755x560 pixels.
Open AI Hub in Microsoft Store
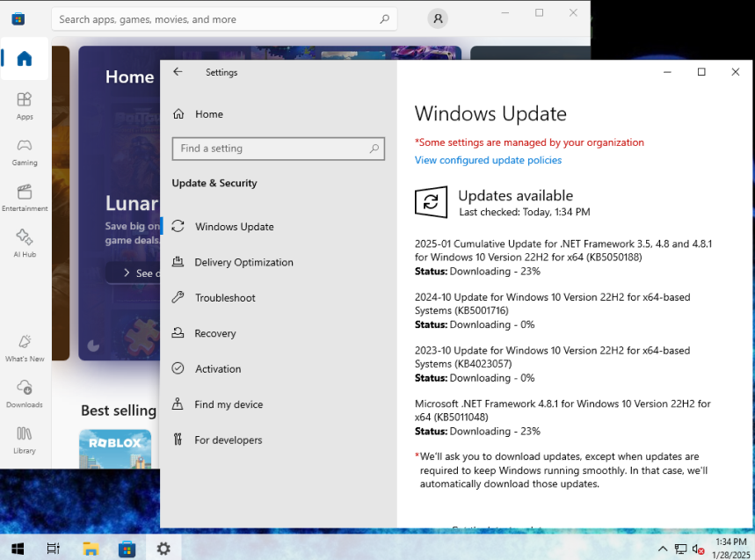(x=25, y=244)
